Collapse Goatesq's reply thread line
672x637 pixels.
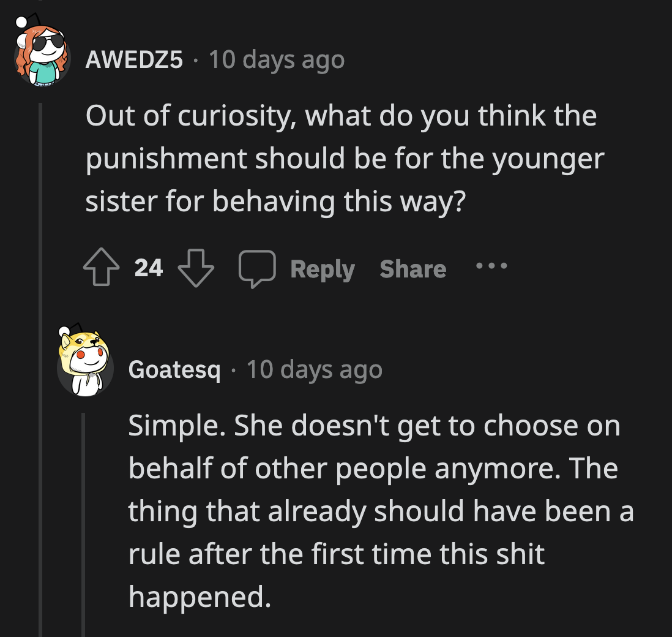pyautogui.click(x=84, y=521)
